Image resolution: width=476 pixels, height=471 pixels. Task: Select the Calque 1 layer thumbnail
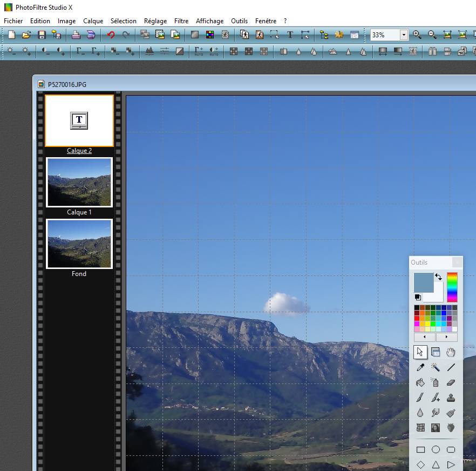(x=79, y=182)
